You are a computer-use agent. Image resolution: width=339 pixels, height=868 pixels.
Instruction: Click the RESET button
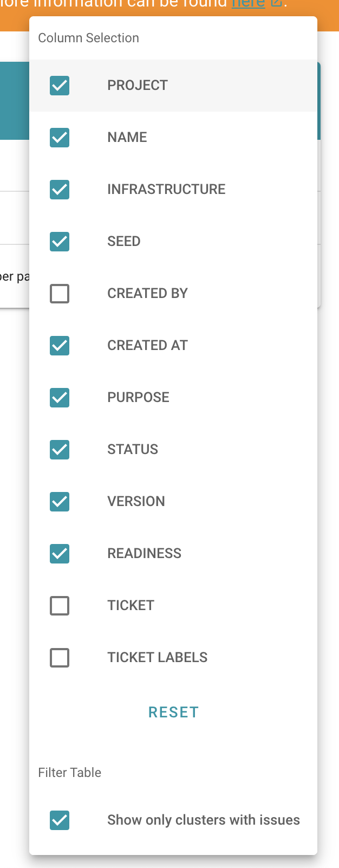tap(173, 711)
